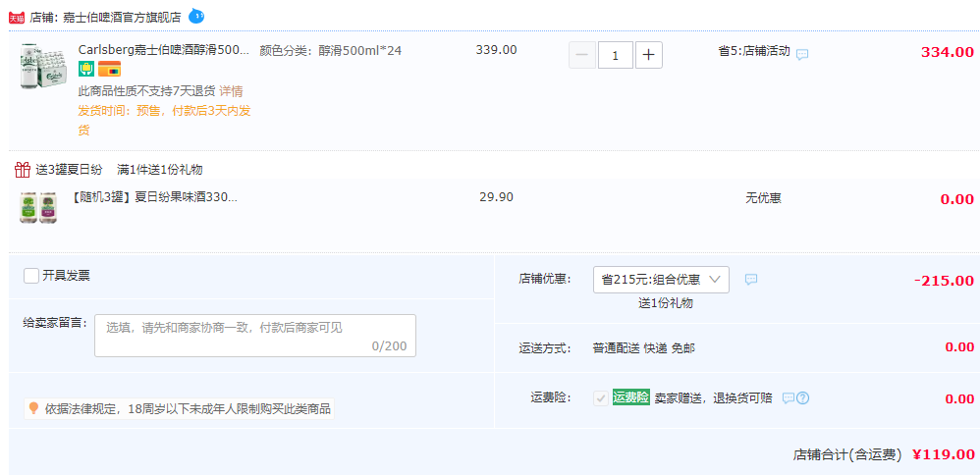Click the 送1份礼物 text under dropdown
The width and height of the screenshot is (980, 475).
666,304
